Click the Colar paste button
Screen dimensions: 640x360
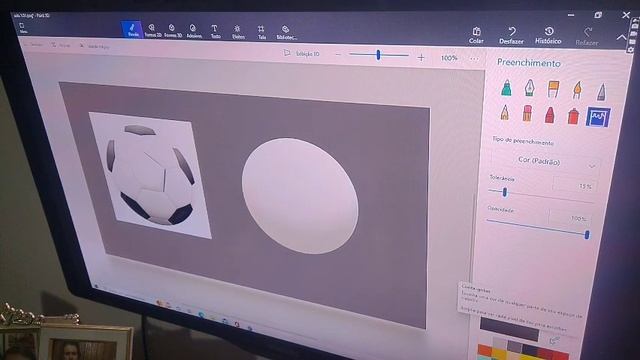pos(476,36)
